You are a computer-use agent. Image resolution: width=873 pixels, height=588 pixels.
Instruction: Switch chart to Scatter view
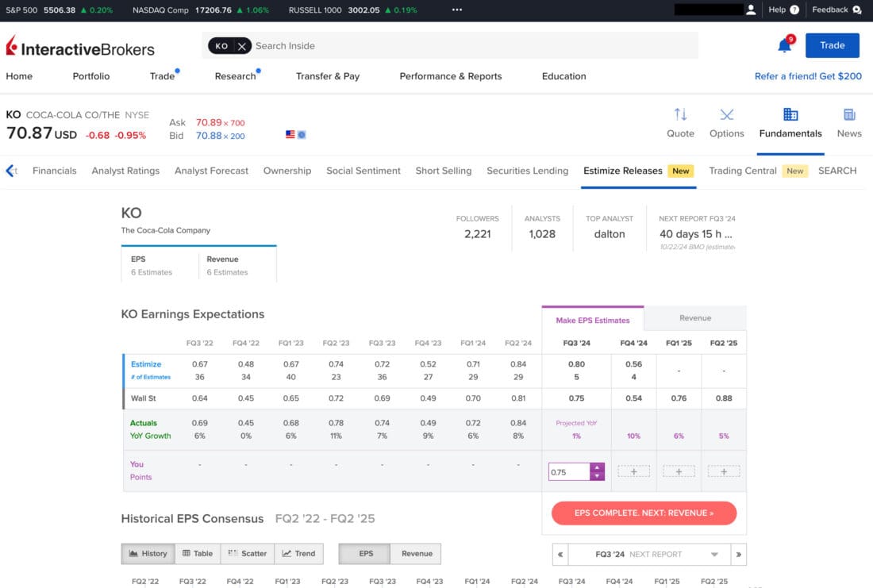247,553
